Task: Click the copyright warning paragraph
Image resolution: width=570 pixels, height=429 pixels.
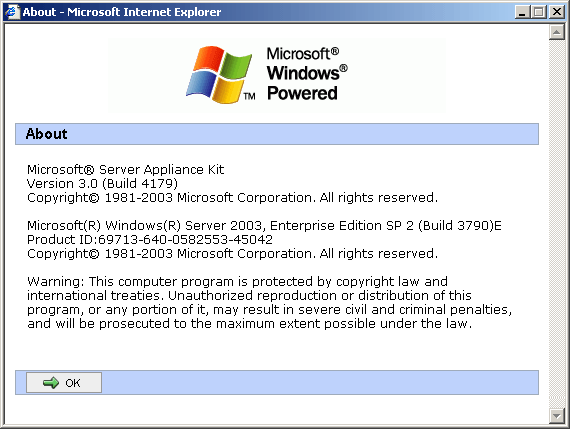Action: pyautogui.click(x=269, y=302)
